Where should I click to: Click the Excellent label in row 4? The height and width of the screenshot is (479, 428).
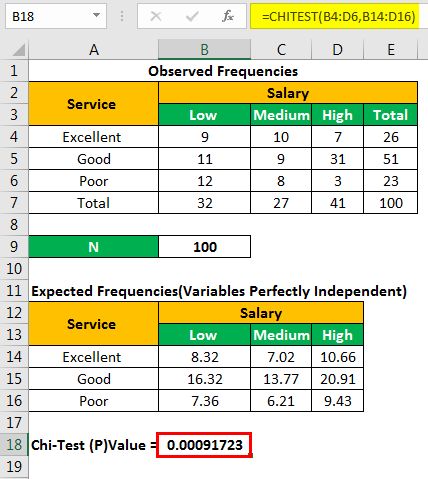click(93, 137)
